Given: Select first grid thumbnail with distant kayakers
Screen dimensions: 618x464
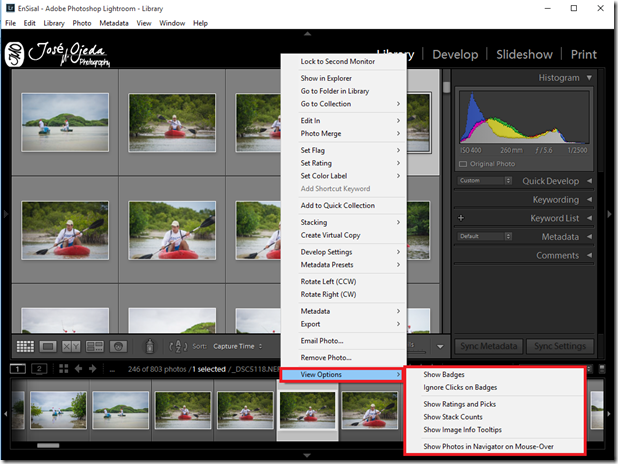Looking at the screenshot, I should (x=65, y=122).
